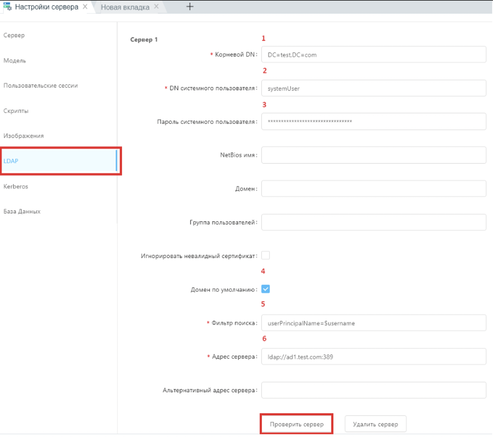
Task: Click the new tab plus icon
Action: [x=190, y=7]
